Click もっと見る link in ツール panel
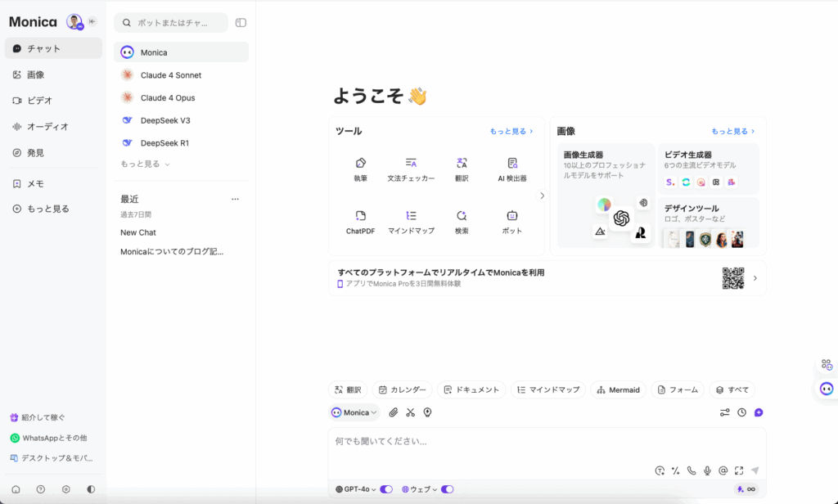 tap(511, 131)
